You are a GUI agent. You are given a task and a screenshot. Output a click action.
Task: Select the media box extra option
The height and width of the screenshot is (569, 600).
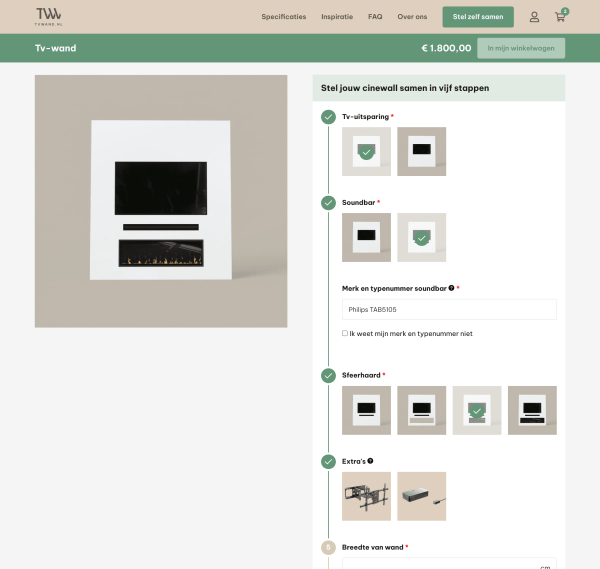(422, 496)
